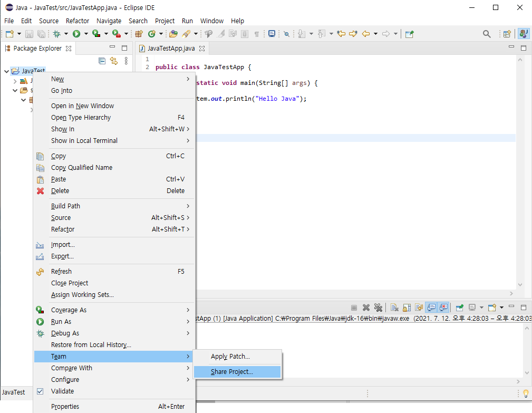Viewport: 532px width, 413px height.
Task: Click the Open Perspective icon
Action: coord(507,34)
